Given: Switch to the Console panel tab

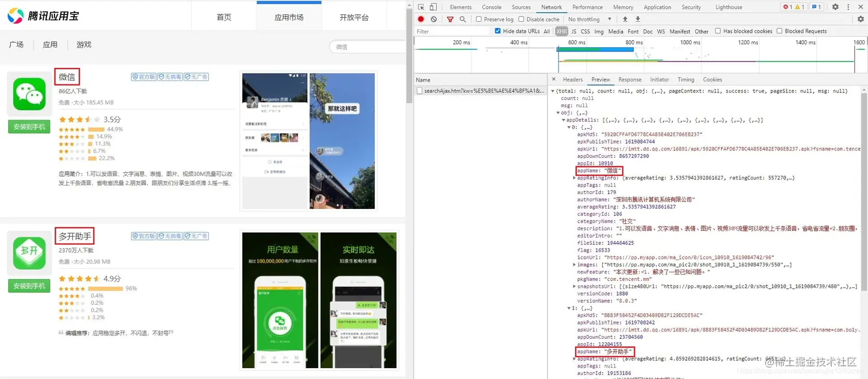Looking at the screenshot, I should pyautogui.click(x=491, y=7).
